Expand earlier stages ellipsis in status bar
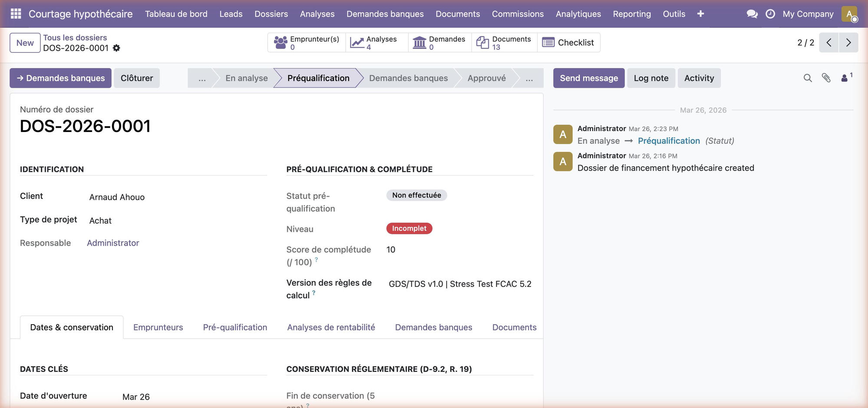 [x=202, y=78]
